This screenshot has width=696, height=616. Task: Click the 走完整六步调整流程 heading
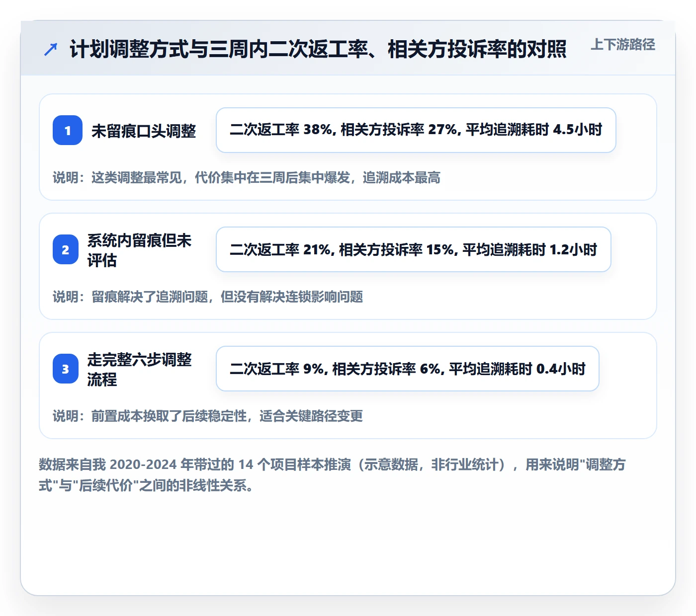coord(140,369)
